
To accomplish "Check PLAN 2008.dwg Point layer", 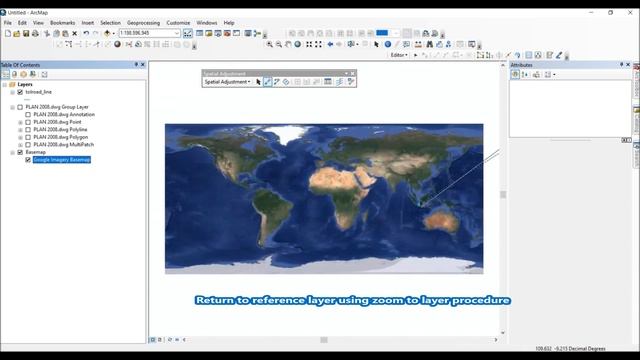I will tap(28, 122).
